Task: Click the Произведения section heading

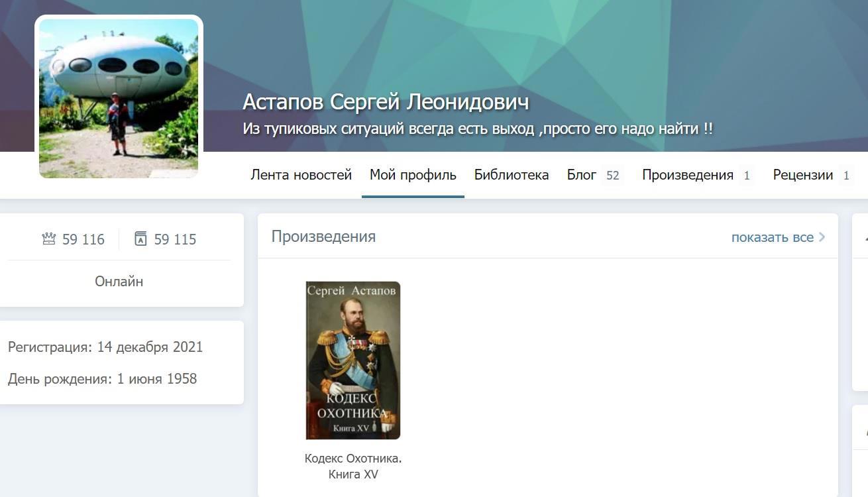Action: tap(323, 237)
